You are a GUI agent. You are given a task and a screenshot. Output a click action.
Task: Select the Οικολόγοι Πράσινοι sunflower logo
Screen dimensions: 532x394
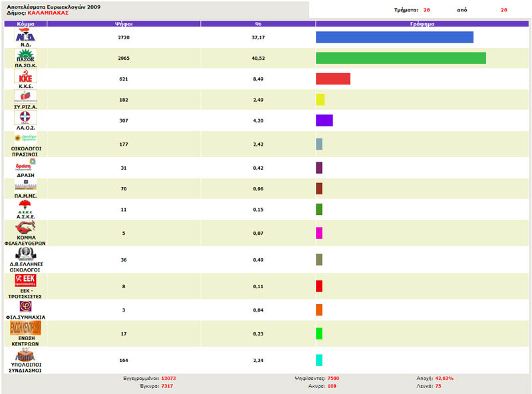[25, 138]
